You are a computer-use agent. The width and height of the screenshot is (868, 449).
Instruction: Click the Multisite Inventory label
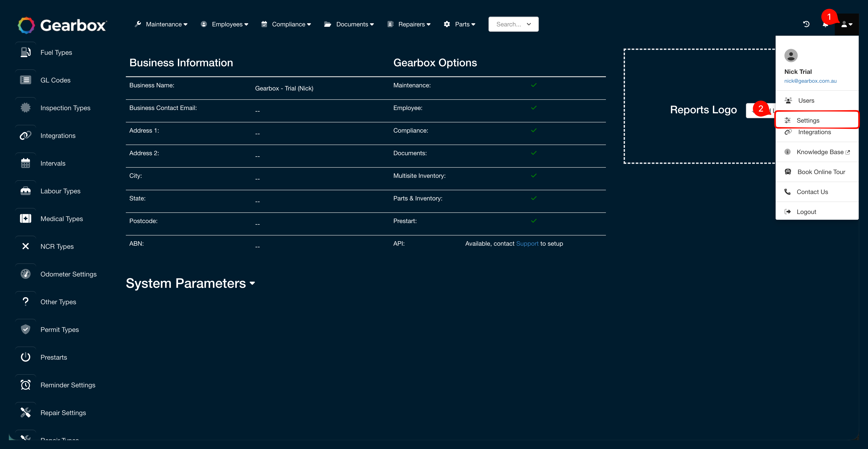tap(419, 176)
